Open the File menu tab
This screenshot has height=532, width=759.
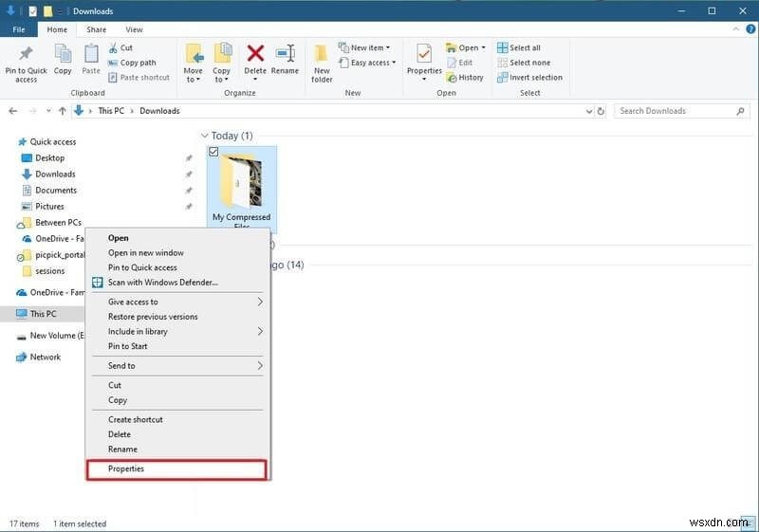pos(19,29)
